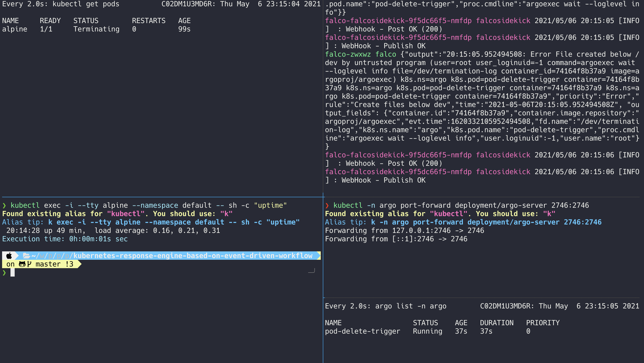The height and width of the screenshot is (363, 644).
Task: Click the falco-zwxwz pod name in logs
Action: coord(348,54)
